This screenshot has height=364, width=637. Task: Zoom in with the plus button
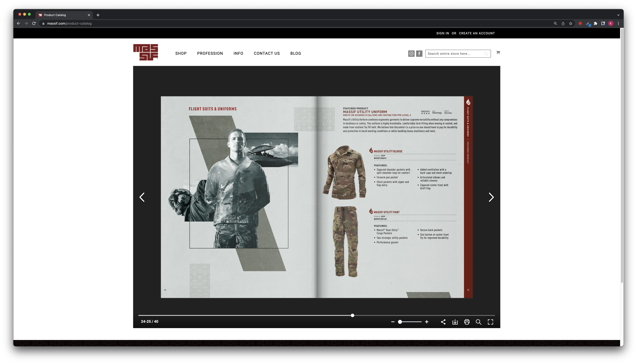pos(427,322)
